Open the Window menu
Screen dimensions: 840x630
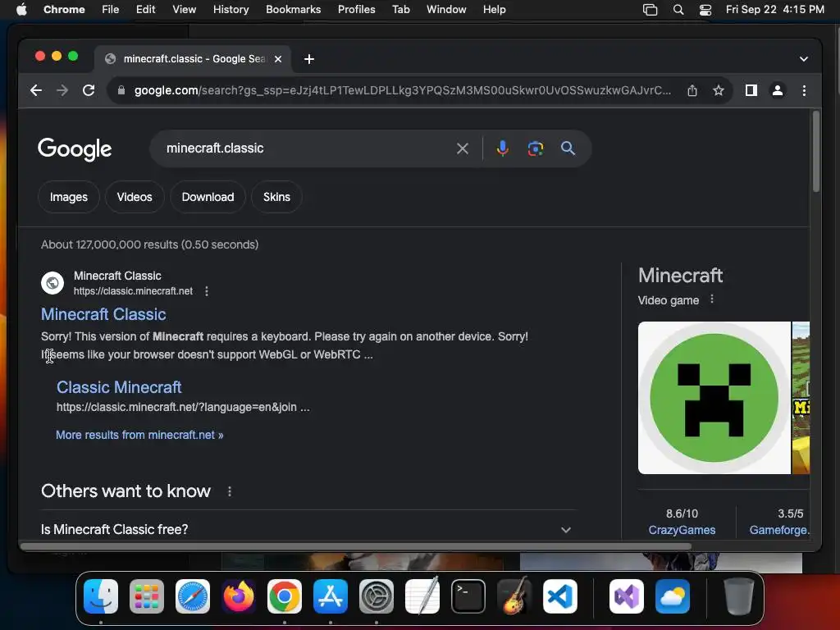[446, 10]
